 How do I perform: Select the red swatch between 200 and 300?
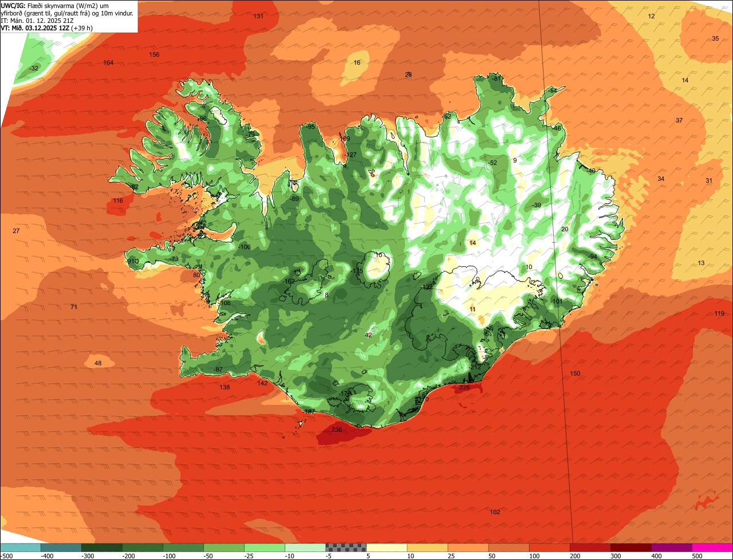pos(590,547)
